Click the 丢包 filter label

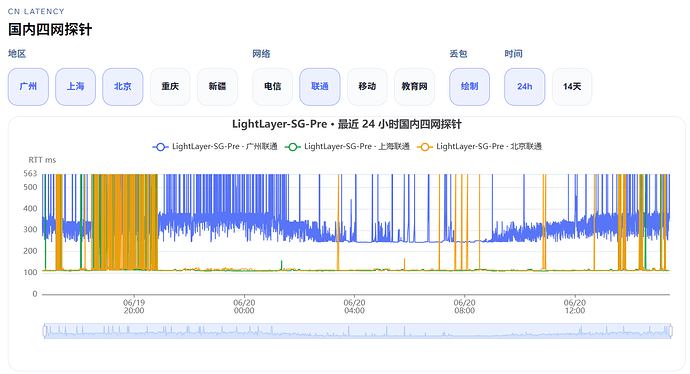click(x=458, y=54)
